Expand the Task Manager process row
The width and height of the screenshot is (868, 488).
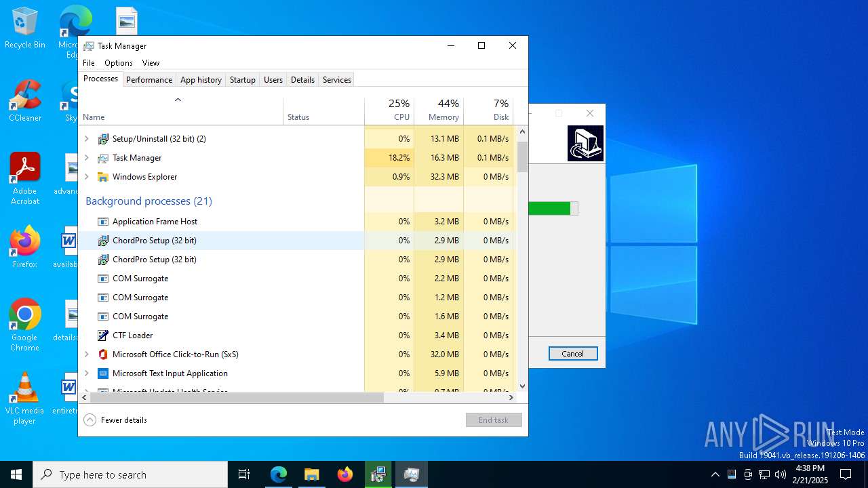(86, 158)
